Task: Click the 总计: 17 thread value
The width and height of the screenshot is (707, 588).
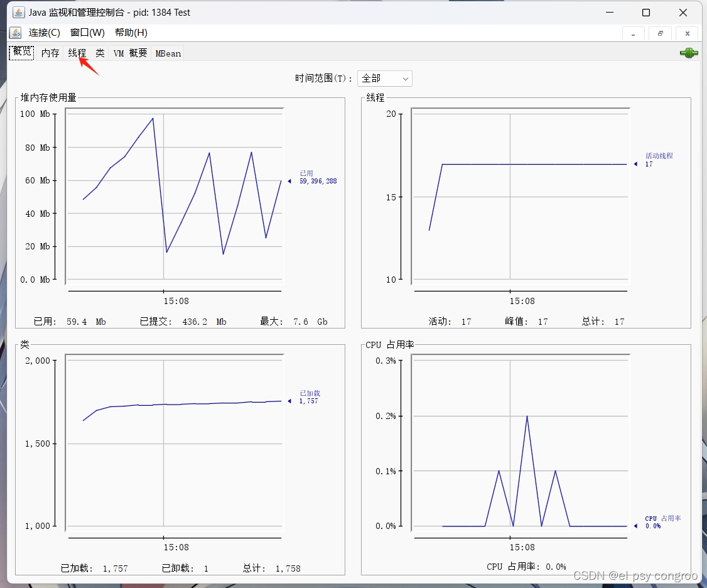Action: point(603,322)
